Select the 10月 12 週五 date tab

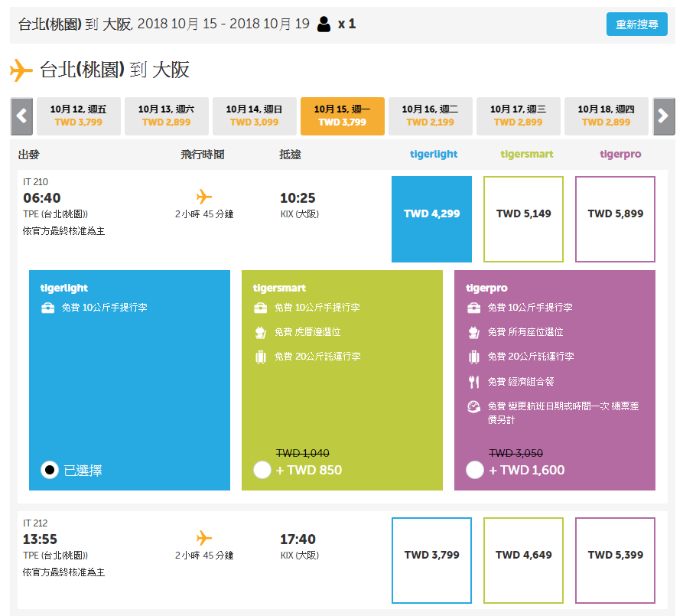pos(79,116)
